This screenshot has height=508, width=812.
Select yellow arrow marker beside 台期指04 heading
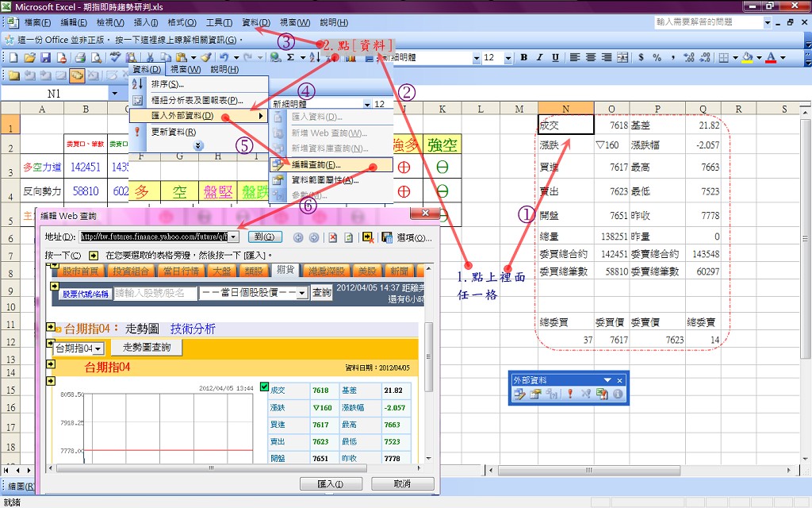[50, 327]
